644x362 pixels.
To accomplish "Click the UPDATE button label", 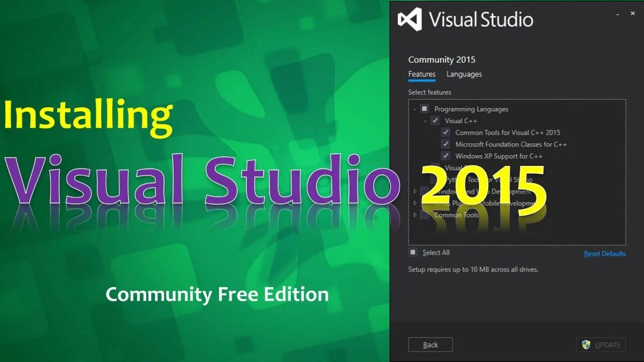I will click(x=607, y=345).
